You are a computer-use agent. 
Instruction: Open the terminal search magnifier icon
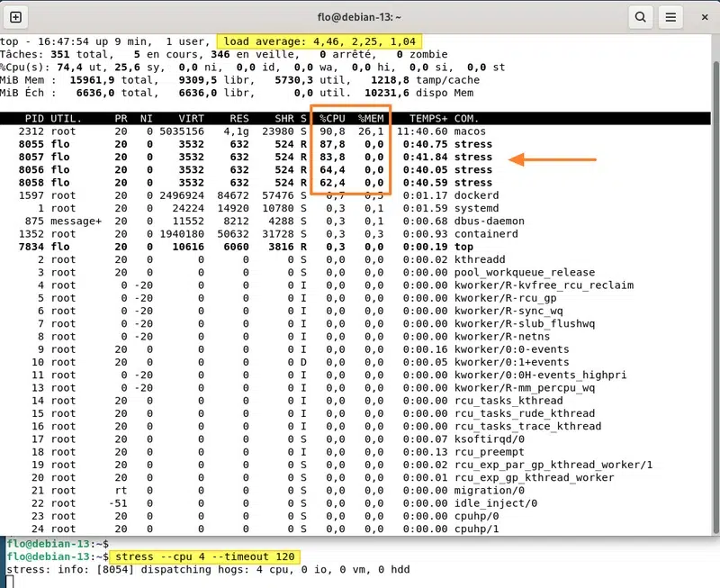click(x=640, y=17)
